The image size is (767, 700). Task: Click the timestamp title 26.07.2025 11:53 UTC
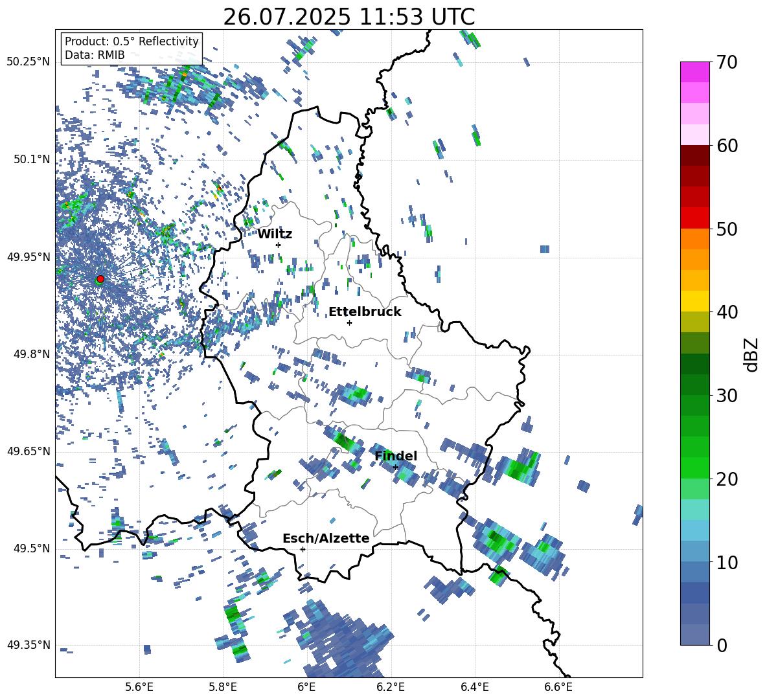[349, 17]
